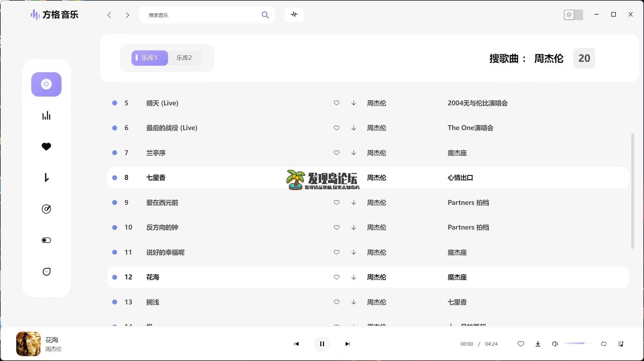Image resolution: width=644 pixels, height=361 pixels.
Task: Go forward with the right chevron
Action: pos(127,15)
